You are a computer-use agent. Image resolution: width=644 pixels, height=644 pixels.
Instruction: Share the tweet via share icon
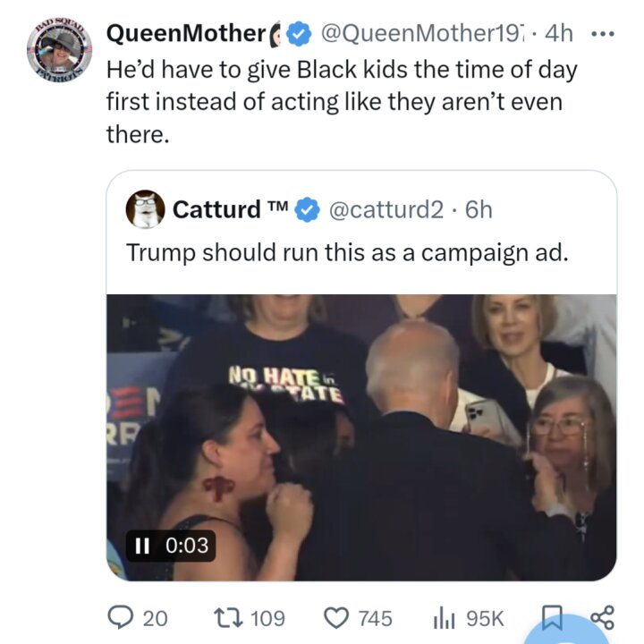pos(603,618)
